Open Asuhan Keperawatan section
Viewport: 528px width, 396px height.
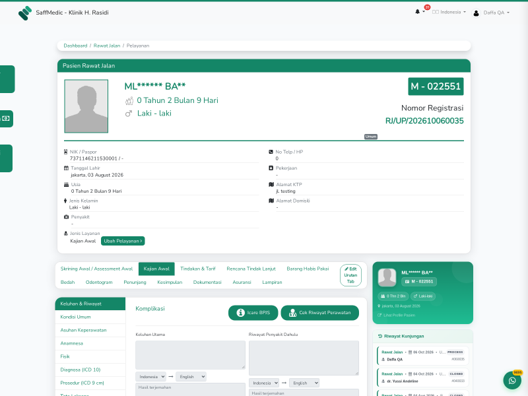coord(90,330)
